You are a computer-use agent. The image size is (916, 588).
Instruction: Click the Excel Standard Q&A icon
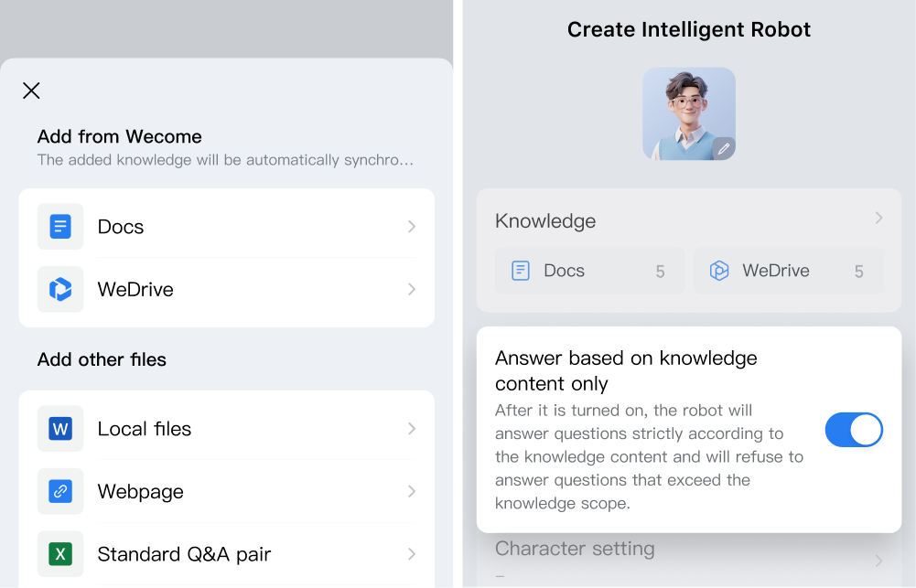(x=60, y=554)
